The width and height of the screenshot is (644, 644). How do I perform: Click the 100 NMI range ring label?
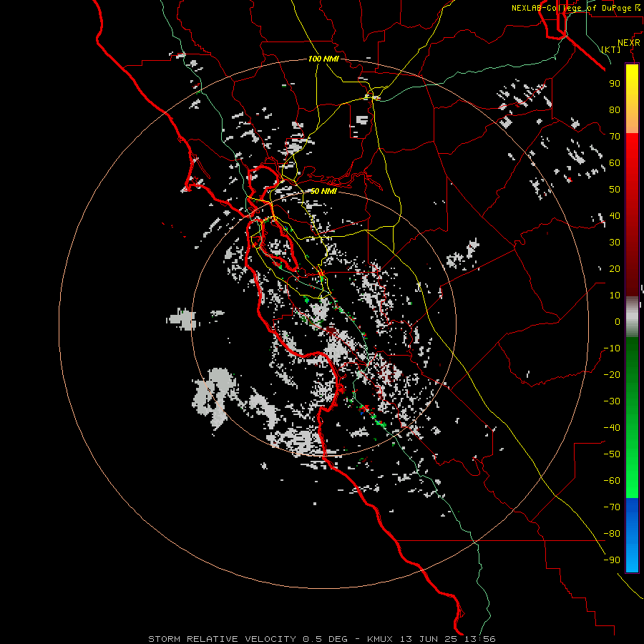pyautogui.click(x=323, y=59)
